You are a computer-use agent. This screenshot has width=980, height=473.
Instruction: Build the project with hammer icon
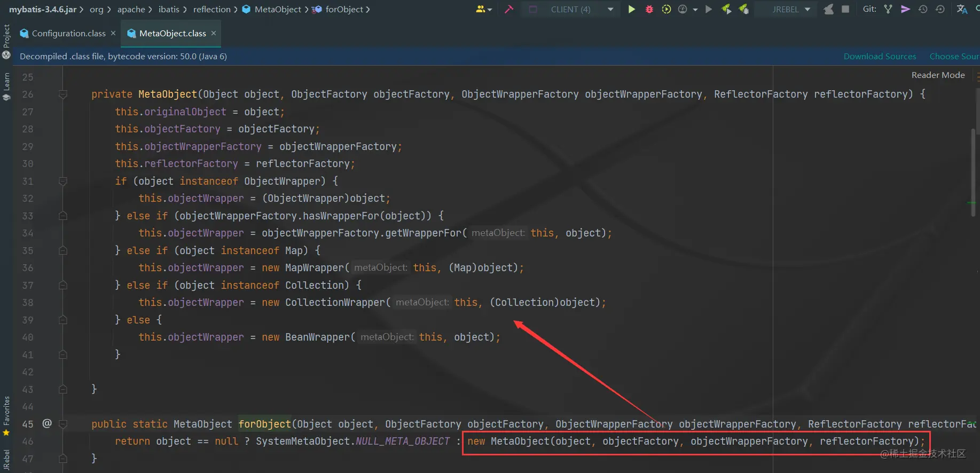point(509,9)
